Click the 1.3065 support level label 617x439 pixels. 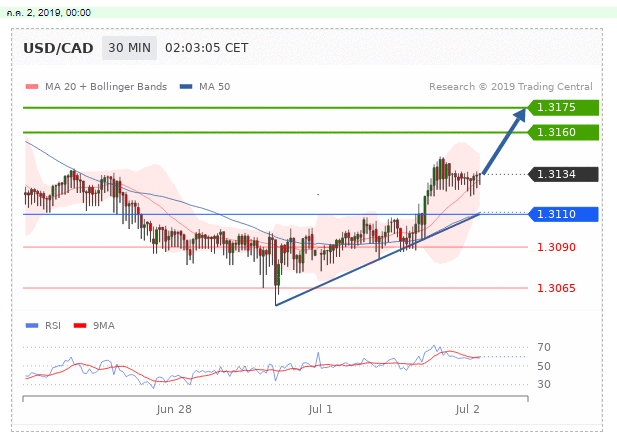[x=556, y=288]
